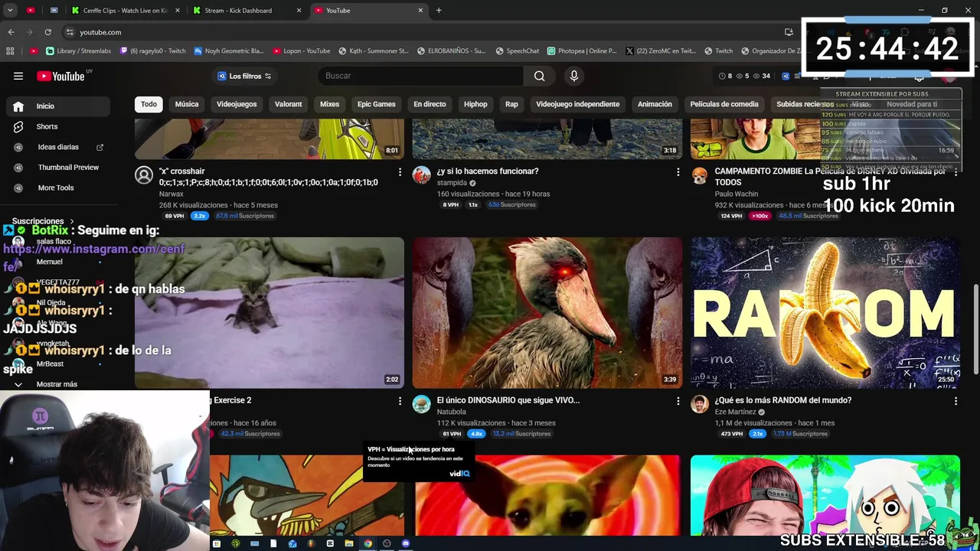Open stampida channel avatar

(422, 175)
